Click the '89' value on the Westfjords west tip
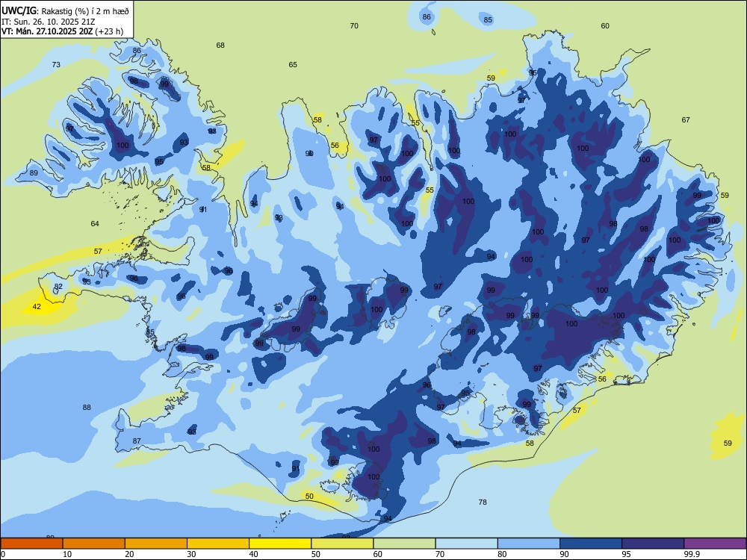The width and height of the screenshot is (747, 560). click(x=34, y=173)
